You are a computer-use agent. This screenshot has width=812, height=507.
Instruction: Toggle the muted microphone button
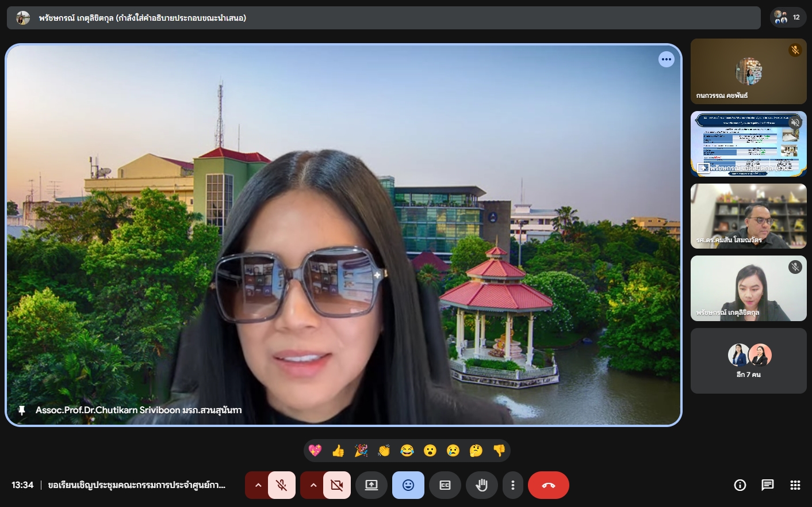281,485
